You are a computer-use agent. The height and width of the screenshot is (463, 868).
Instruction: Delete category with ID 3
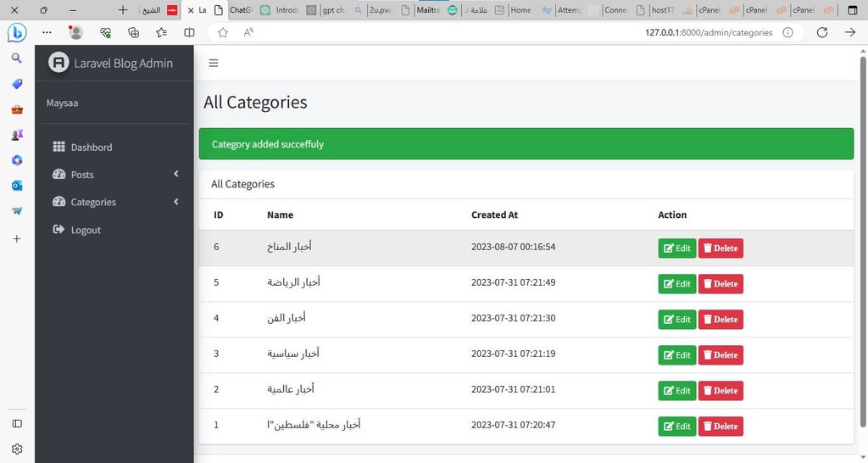click(x=721, y=355)
